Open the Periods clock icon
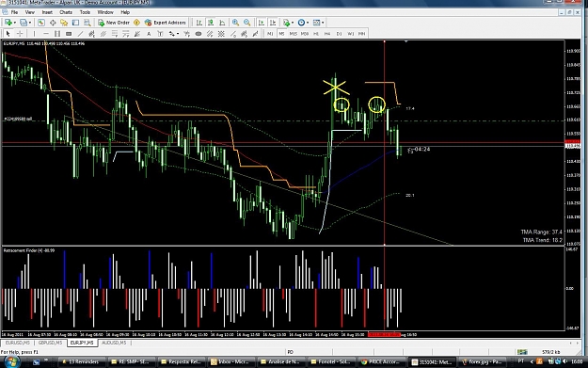This screenshot has width=588, height=368. tap(301, 23)
